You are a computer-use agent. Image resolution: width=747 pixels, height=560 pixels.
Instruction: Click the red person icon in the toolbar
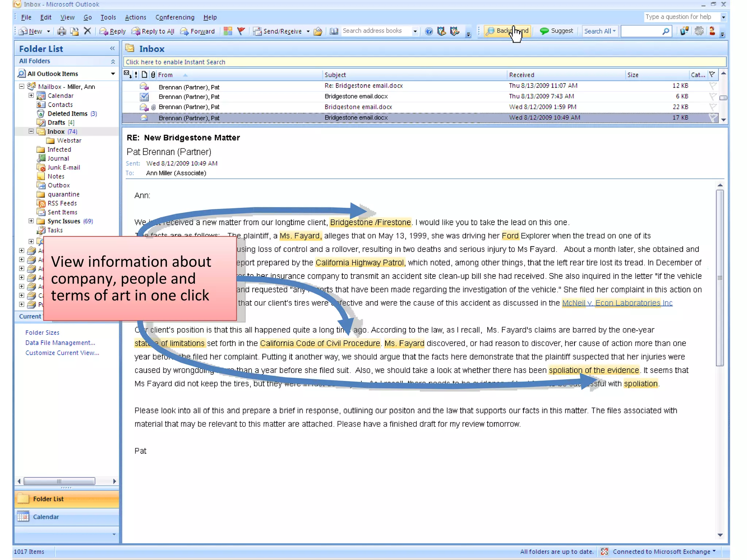click(x=712, y=31)
